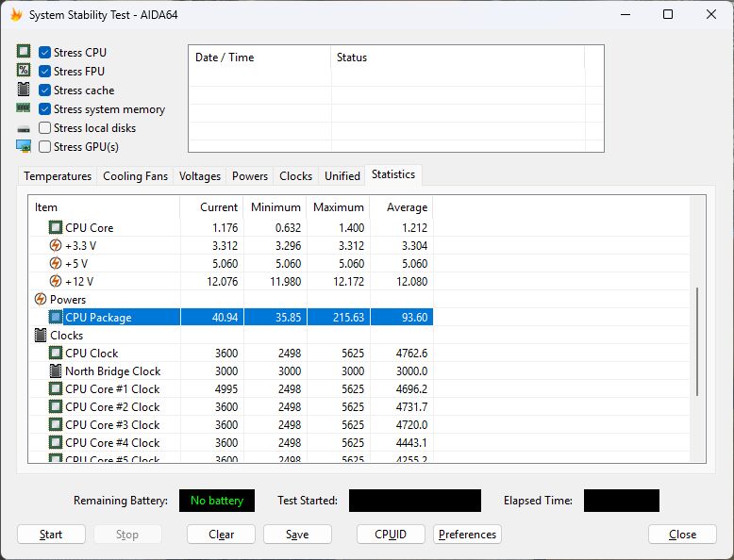Select the CPU Core #3 Clock row label
734x560 pixels.
point(112,425)
